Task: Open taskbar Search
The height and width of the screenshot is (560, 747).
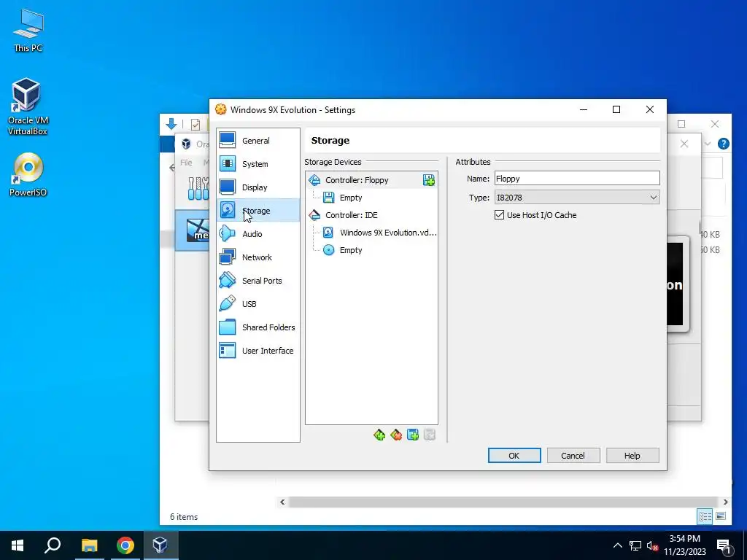Action: click(x=53, y=545)
